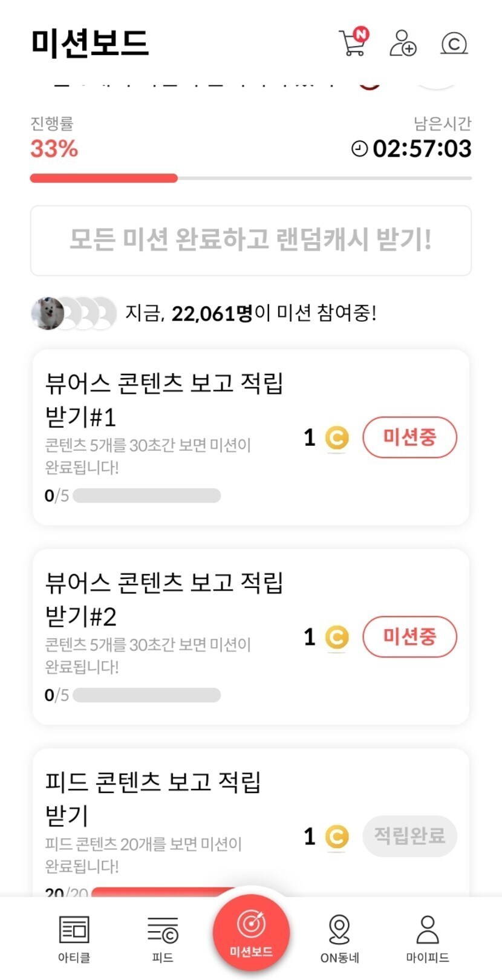
Task: Tap 미션중 button for mission #2
Action: tap(409, 636)
